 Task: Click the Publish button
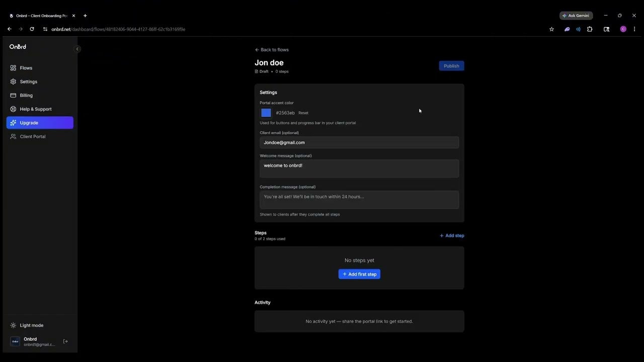(451, 66)
